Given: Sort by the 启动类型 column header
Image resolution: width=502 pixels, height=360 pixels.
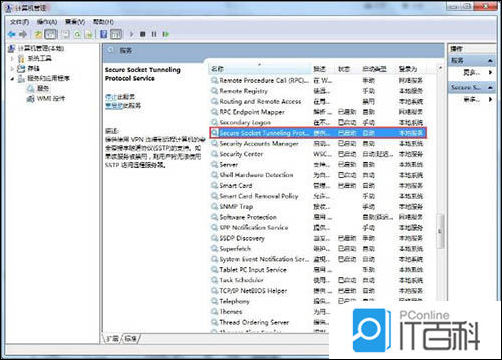Looking at the screenshot, I should tap(378, 69).
